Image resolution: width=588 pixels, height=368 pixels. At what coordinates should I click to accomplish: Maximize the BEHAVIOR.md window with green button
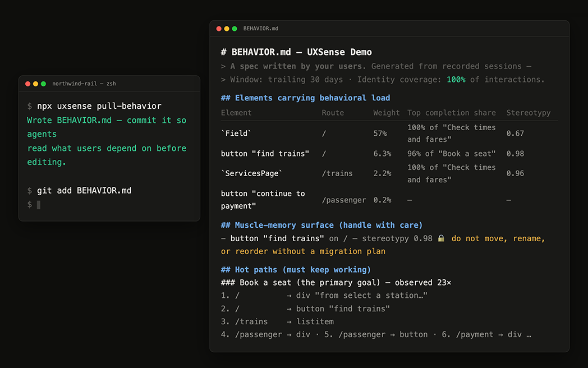pyautogui.click(x=235, y=29)
